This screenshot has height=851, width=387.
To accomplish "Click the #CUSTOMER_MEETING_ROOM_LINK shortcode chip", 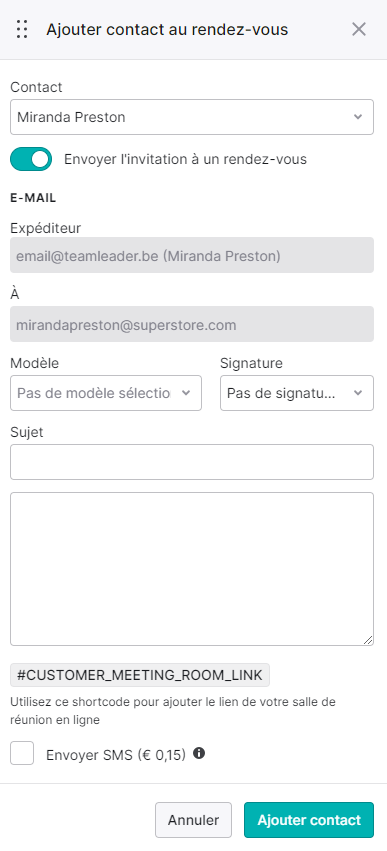I will pos(140,676).
